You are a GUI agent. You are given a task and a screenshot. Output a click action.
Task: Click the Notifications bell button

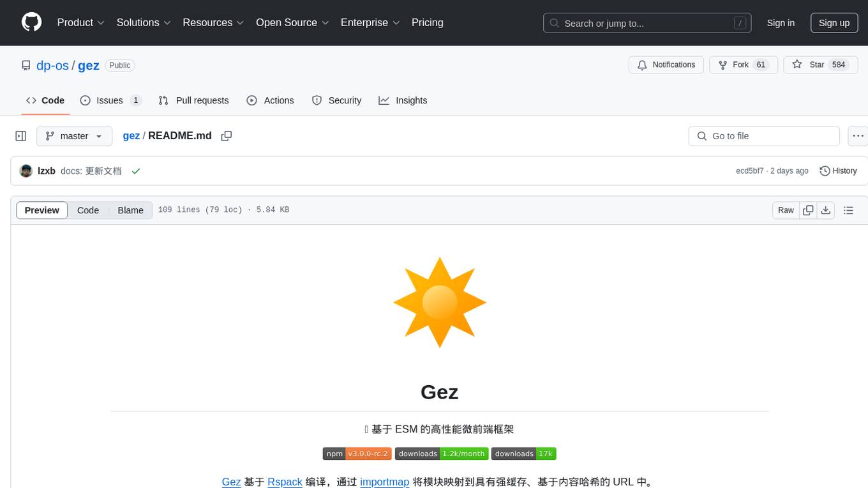click(x=666, y=65)
